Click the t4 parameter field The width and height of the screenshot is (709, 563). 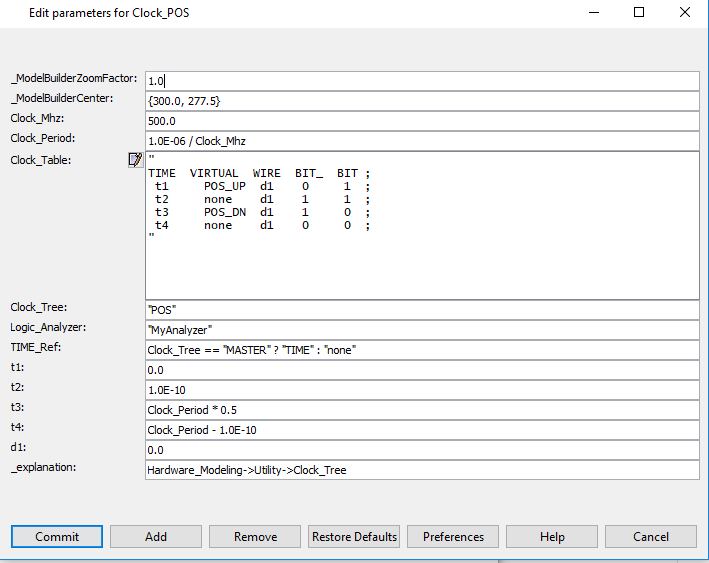(x=421, y=430)
